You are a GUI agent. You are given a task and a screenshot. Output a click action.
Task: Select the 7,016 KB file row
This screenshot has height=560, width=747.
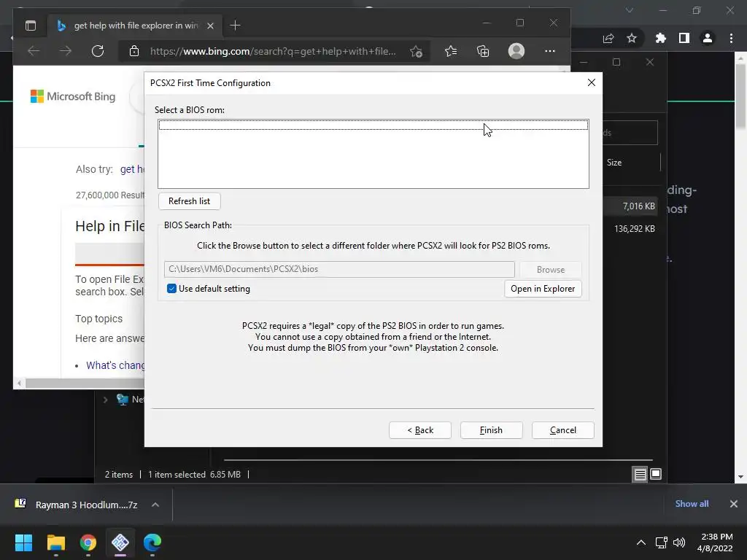click(x=630, y=206)
